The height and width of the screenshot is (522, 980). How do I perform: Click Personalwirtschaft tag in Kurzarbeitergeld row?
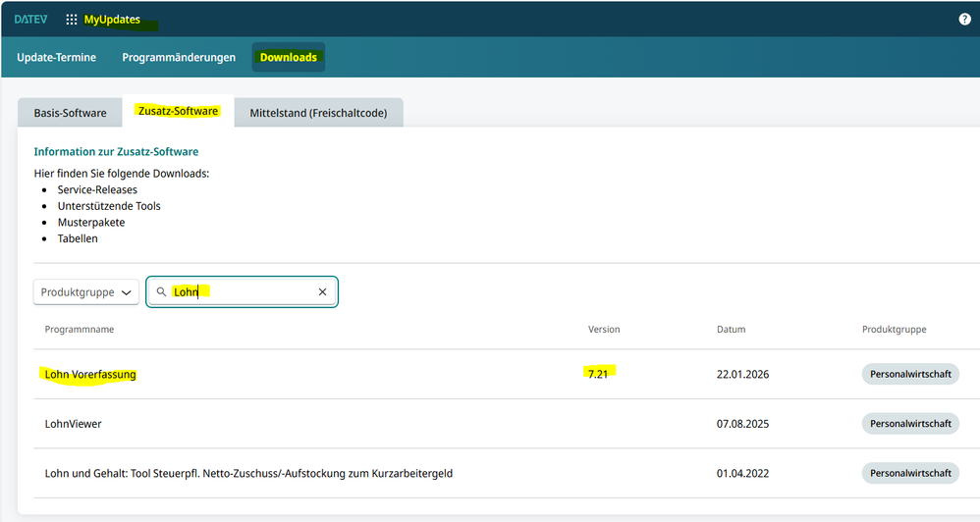click(910, 473)
